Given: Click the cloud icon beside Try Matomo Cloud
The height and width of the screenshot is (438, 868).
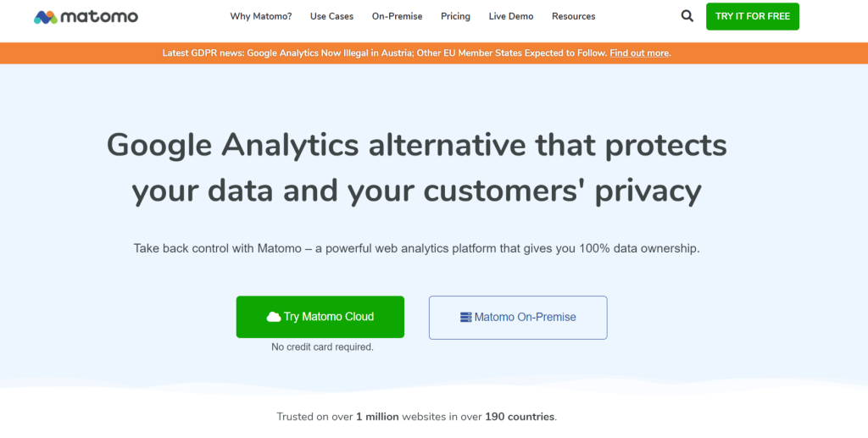Looking at the screenshot, I should 273,317.
